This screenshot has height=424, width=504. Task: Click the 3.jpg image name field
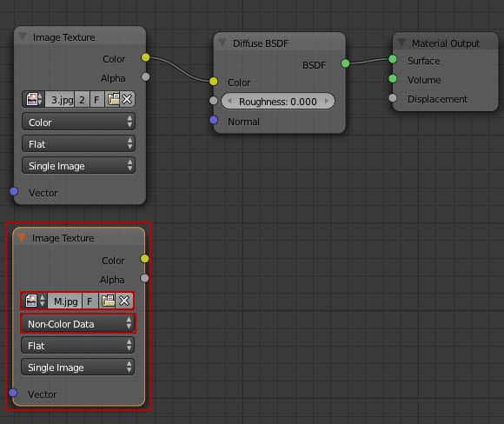click(60, 99)
